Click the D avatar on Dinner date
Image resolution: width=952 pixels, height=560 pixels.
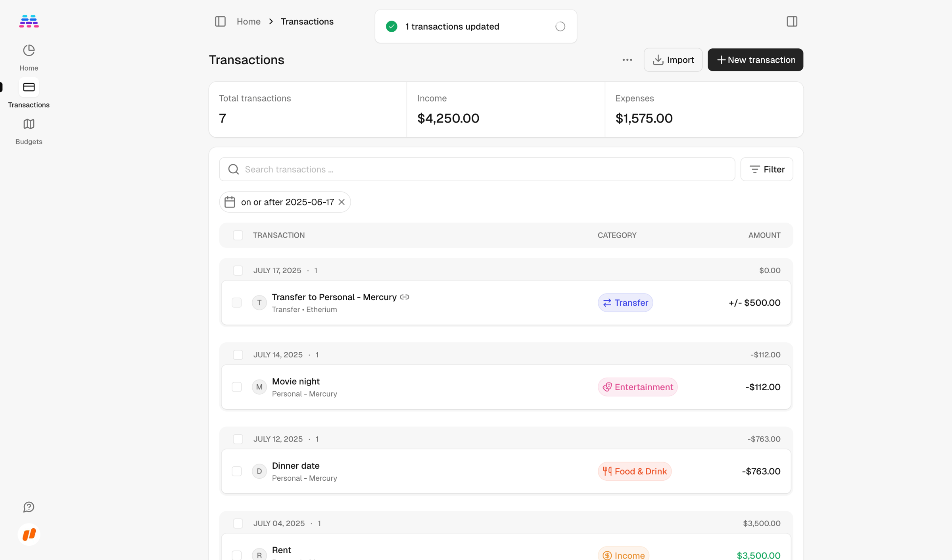(x=259, y=471)
